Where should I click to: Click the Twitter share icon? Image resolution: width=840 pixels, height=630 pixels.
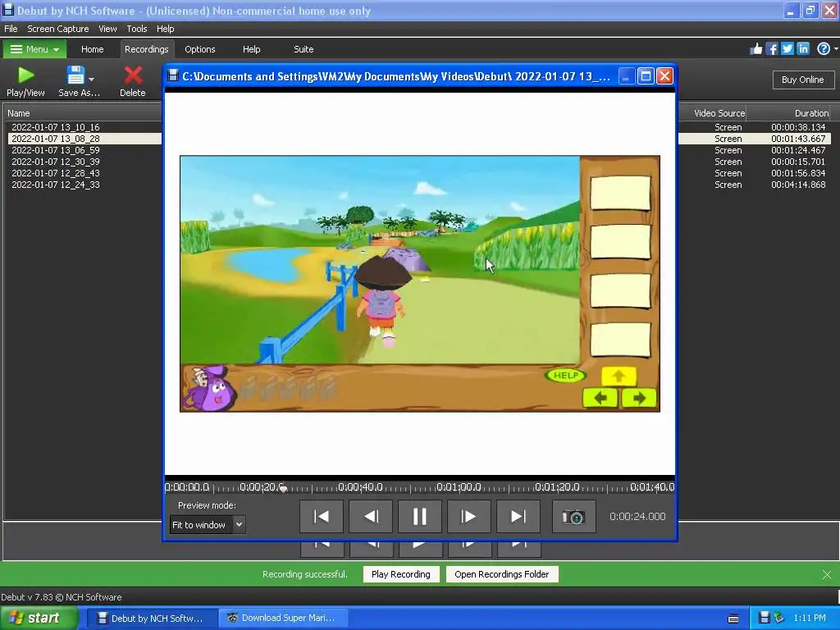tap(787, 49)
